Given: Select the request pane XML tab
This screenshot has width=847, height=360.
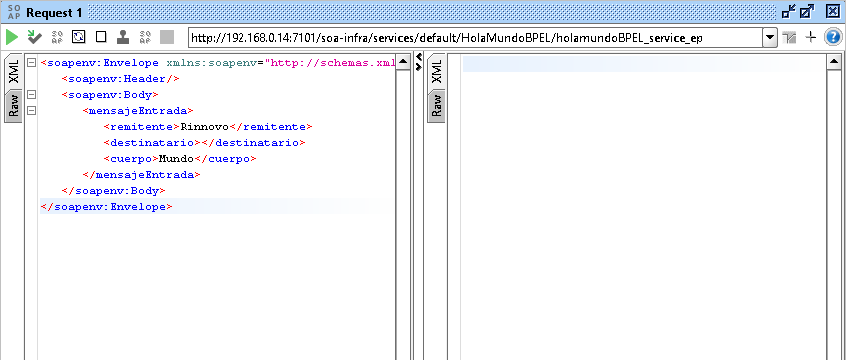Looking at the screenshot, I should tap(14, 72).
